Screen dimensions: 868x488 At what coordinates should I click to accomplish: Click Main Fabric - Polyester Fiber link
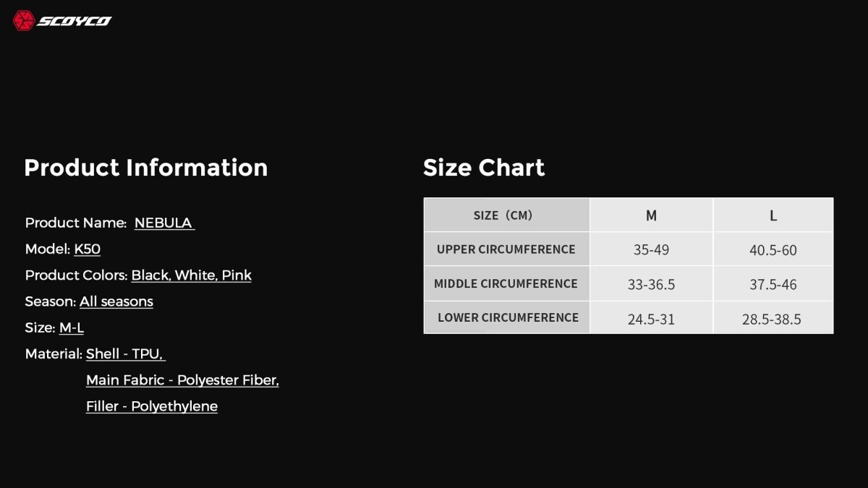(182, 380)
